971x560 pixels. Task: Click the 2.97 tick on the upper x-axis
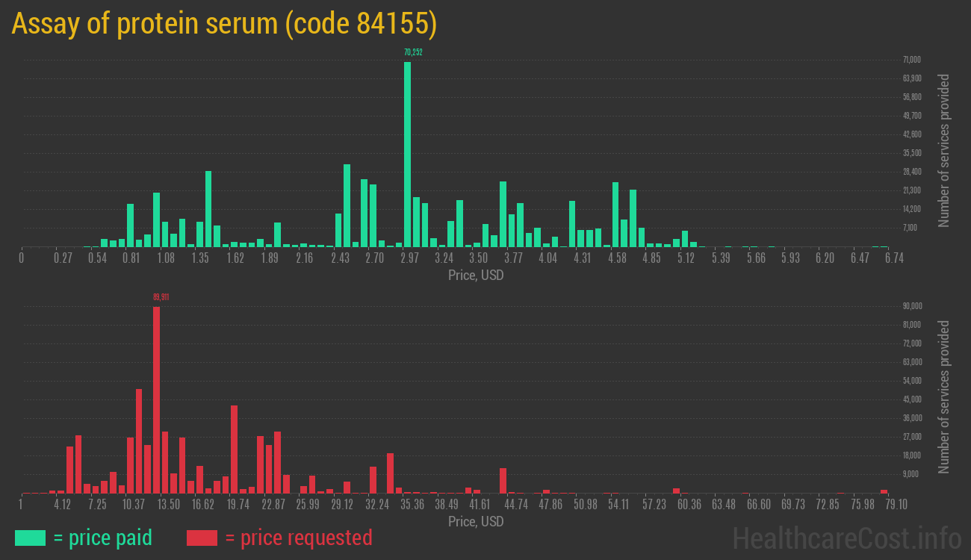tap(409, 258)
